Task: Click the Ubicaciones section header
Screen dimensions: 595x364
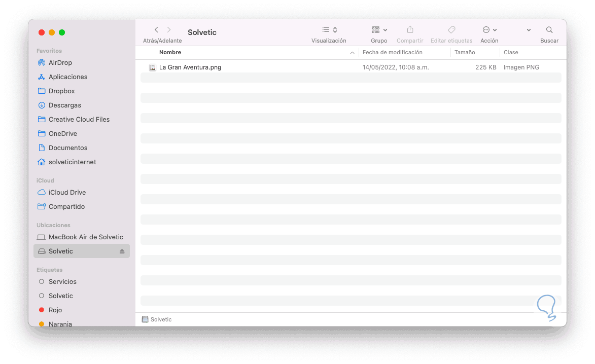Action: (53, 225)
